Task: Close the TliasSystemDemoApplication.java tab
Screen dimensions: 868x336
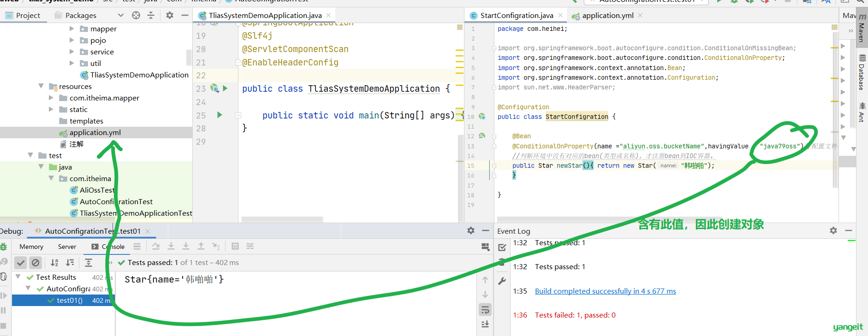Action: coord(328,15)
